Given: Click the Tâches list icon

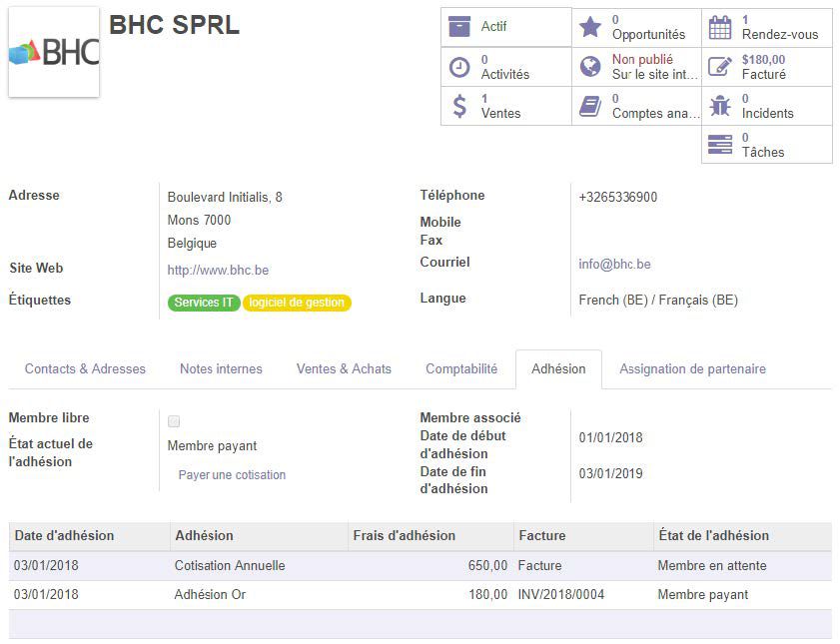Looking at the screenshot, I should (720, 145).
